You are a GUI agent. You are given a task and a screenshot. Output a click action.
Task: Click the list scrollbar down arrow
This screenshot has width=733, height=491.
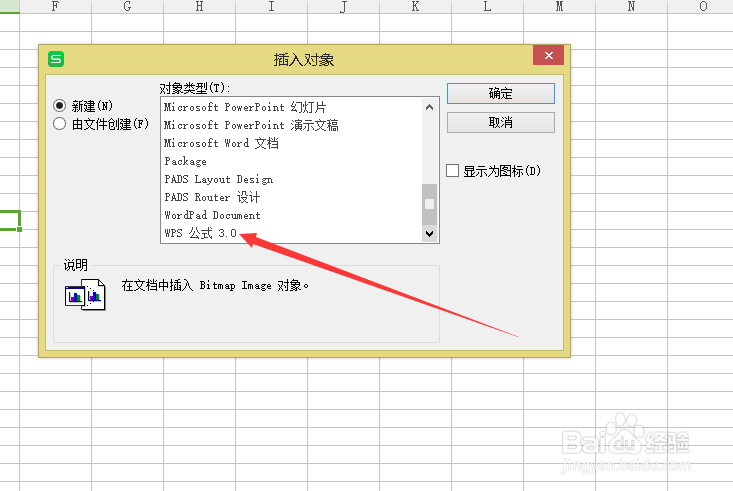(430, 233)
